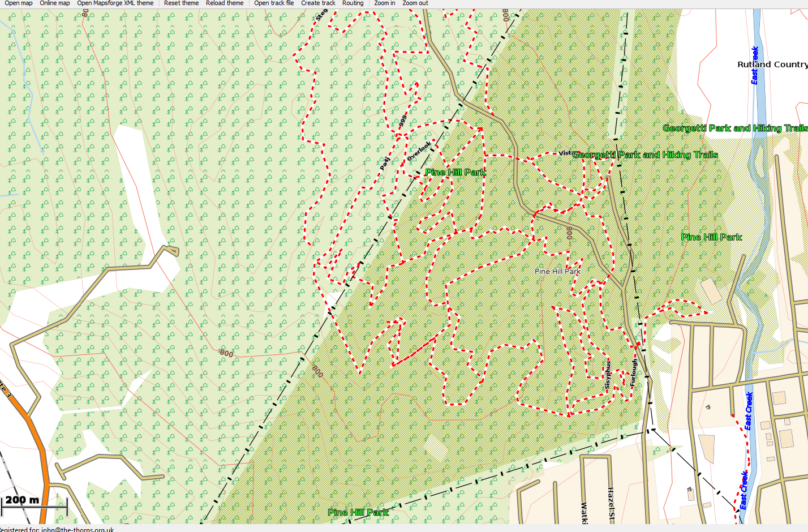Select Online map in the toolbar
This screenshot has width=808, height=532.
click(55, 3)
